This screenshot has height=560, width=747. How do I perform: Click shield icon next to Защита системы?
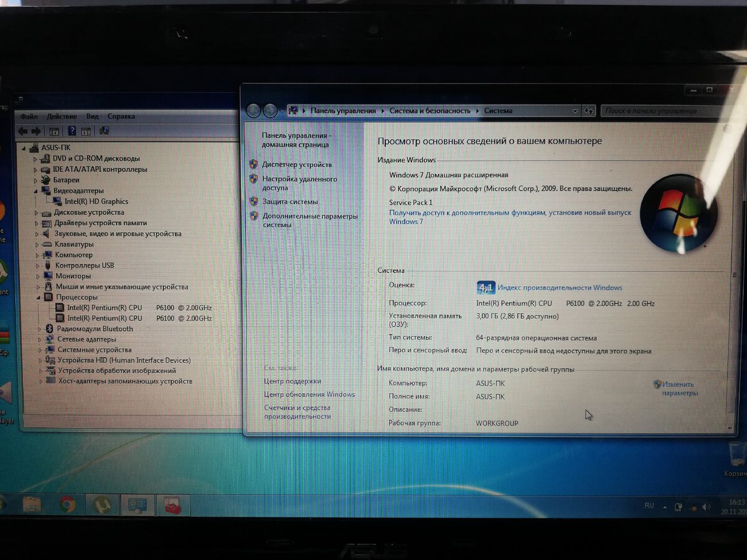coord(253,202)
